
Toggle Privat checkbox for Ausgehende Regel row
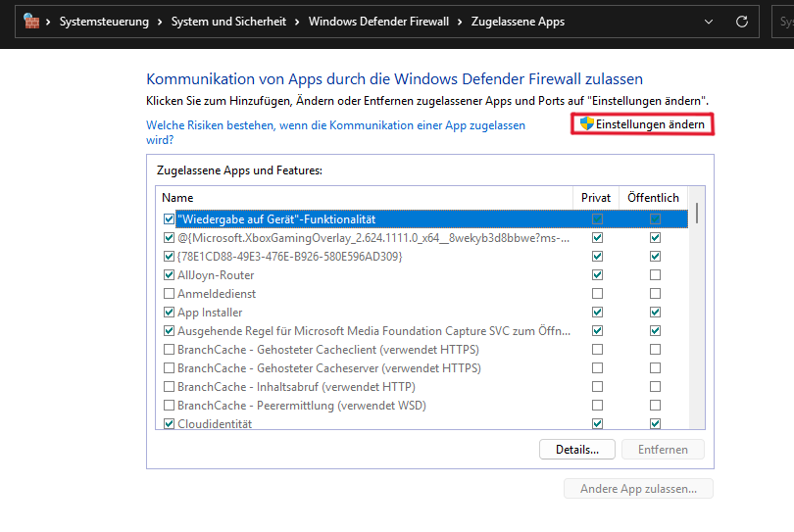(x=598, y=331)
